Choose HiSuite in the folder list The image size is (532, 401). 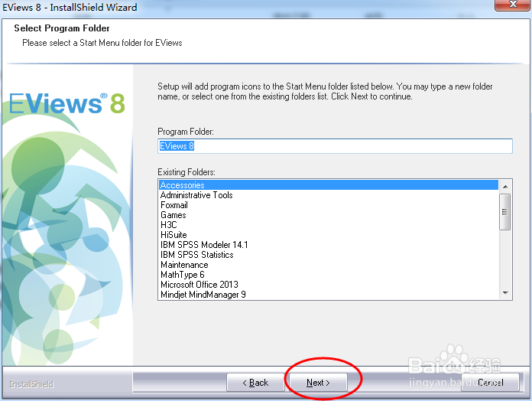[329, 235]
